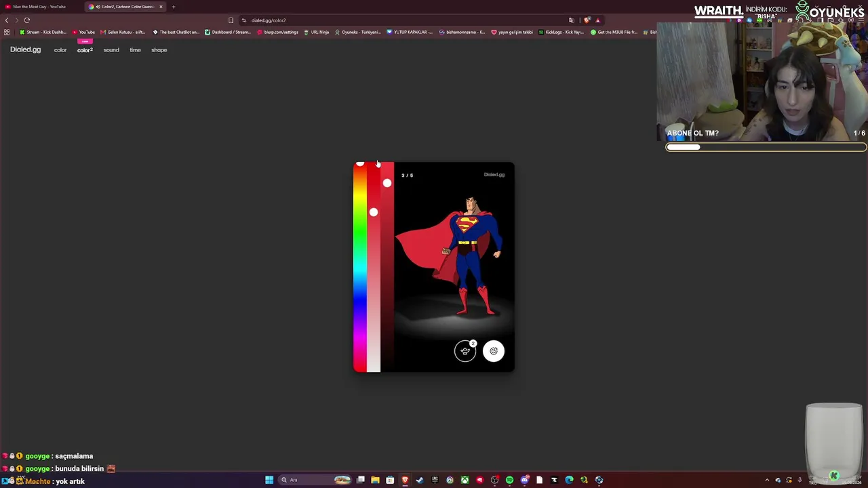Open Brave browser from the taskbar
Viewport: 868px width, 488px height.
coord(405,480)
